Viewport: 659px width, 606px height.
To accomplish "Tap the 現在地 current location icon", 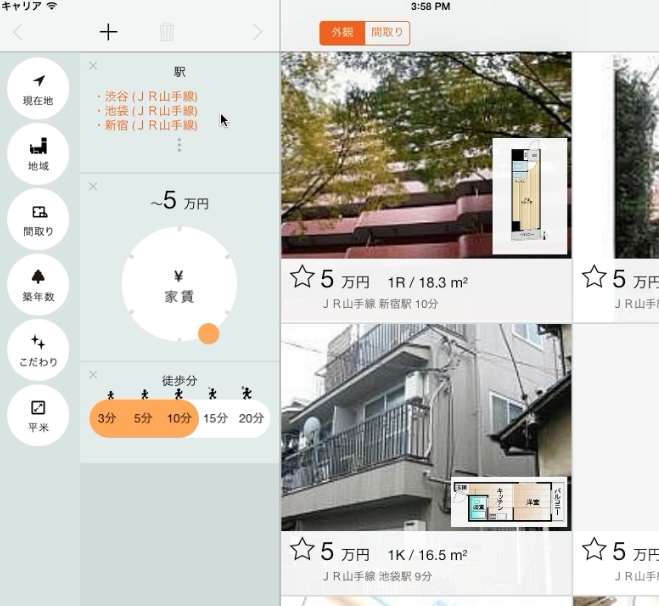I will [x=38, y=88].
